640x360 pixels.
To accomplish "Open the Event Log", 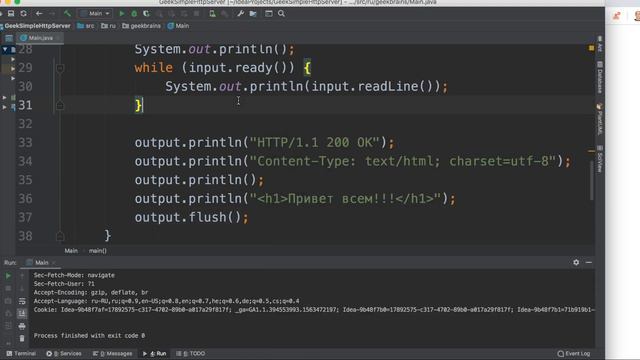I will click(574, 353).
